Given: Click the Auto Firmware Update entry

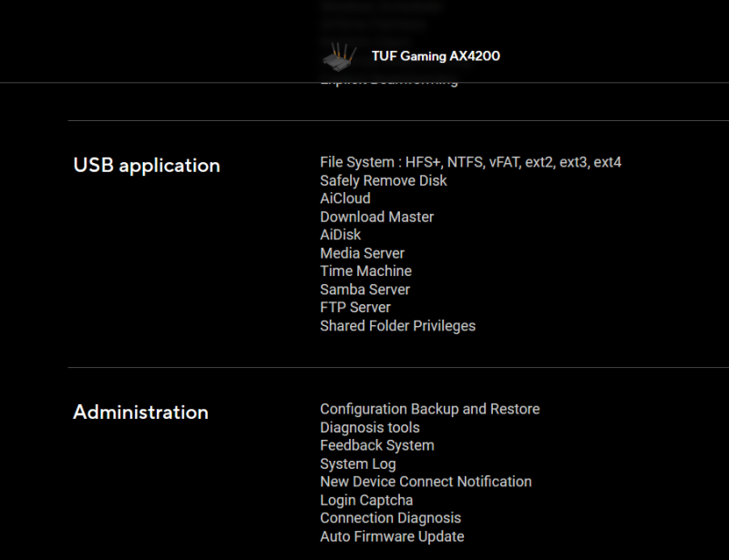Looking at the screenshot, I should pyautogui.click(x=392, y=536).
